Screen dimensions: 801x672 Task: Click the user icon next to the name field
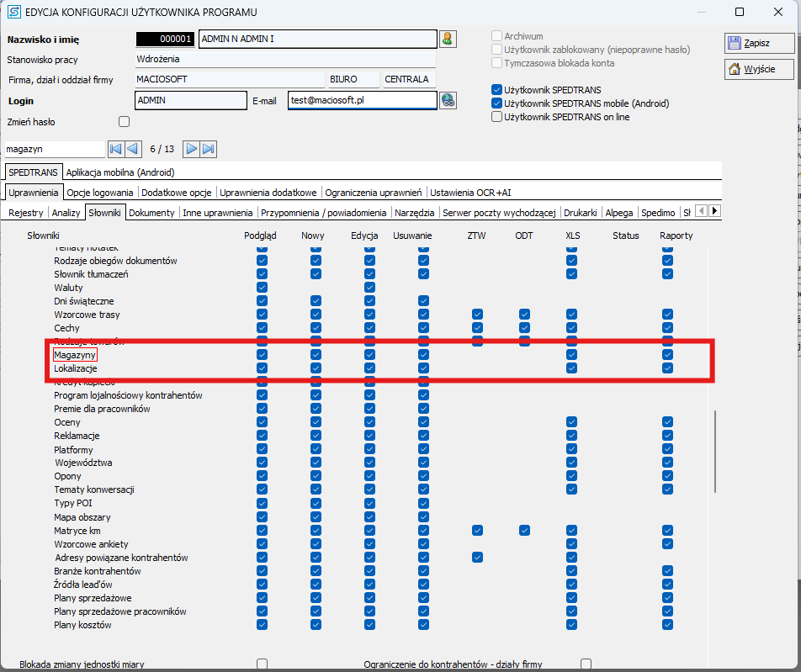coord(448,39)
